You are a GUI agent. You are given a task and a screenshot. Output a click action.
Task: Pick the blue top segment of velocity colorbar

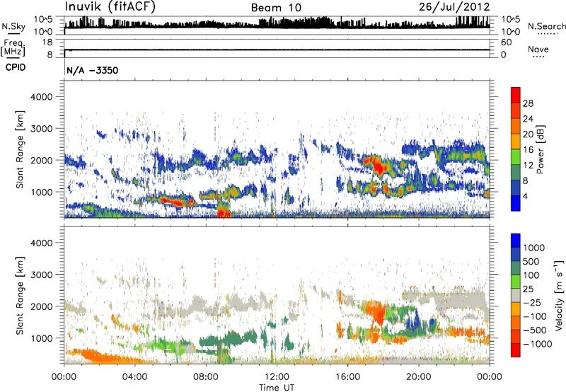click(x=516, y=241)
